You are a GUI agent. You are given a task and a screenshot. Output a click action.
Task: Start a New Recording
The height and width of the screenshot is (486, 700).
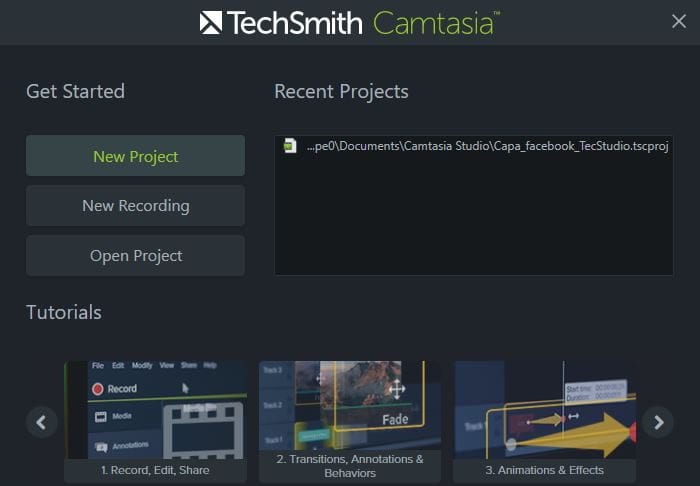[x=135, y=206]
